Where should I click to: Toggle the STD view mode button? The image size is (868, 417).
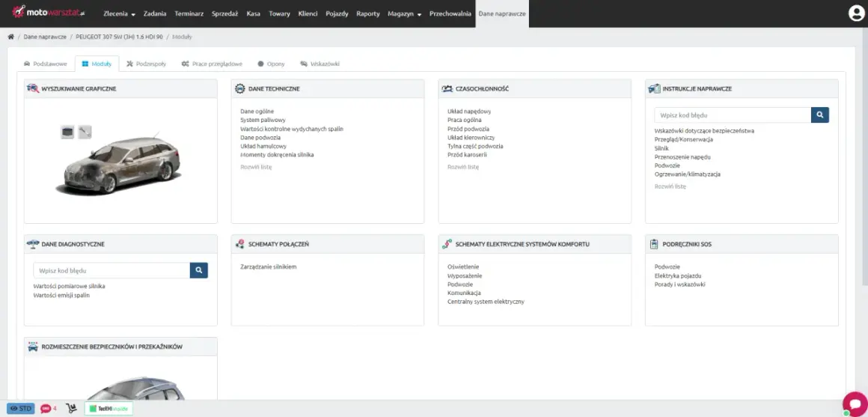coord(20,409)
